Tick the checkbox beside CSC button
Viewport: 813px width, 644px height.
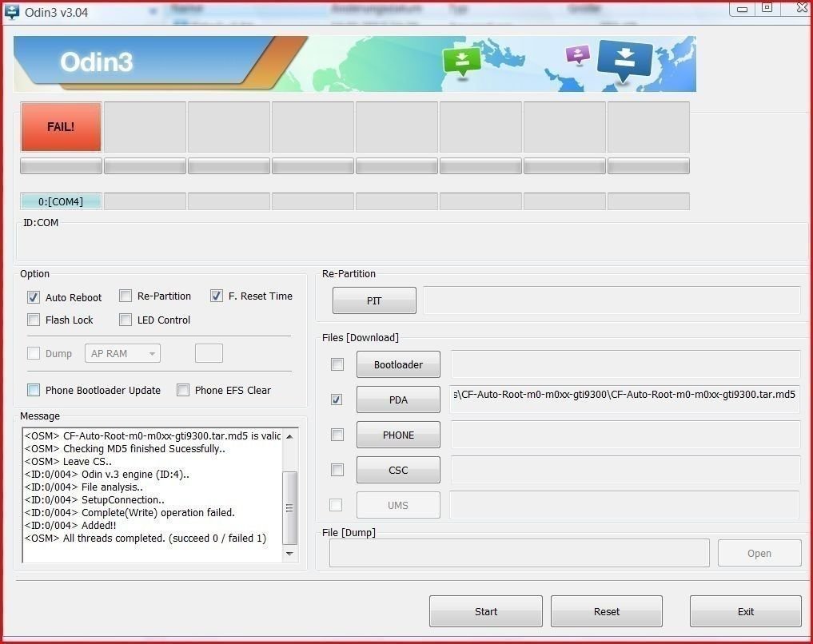point(337,470)
